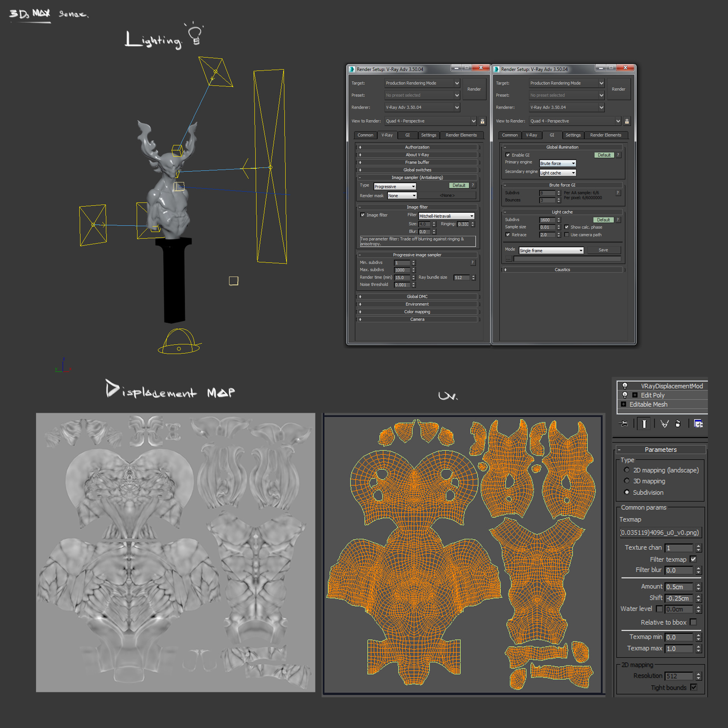Expand the Color mapping rollout

417,312
